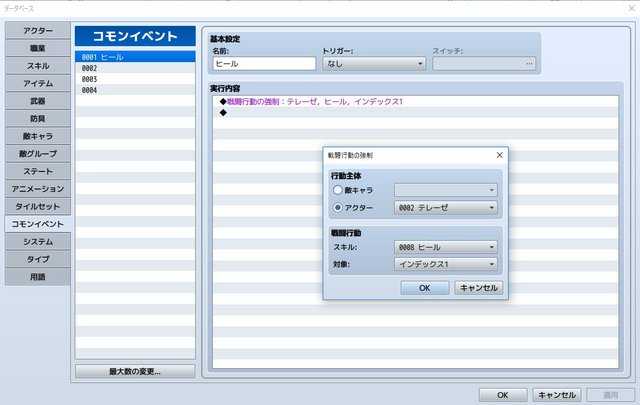Close the 戦闘行動の強制 dialog with X

coord(500,155)
